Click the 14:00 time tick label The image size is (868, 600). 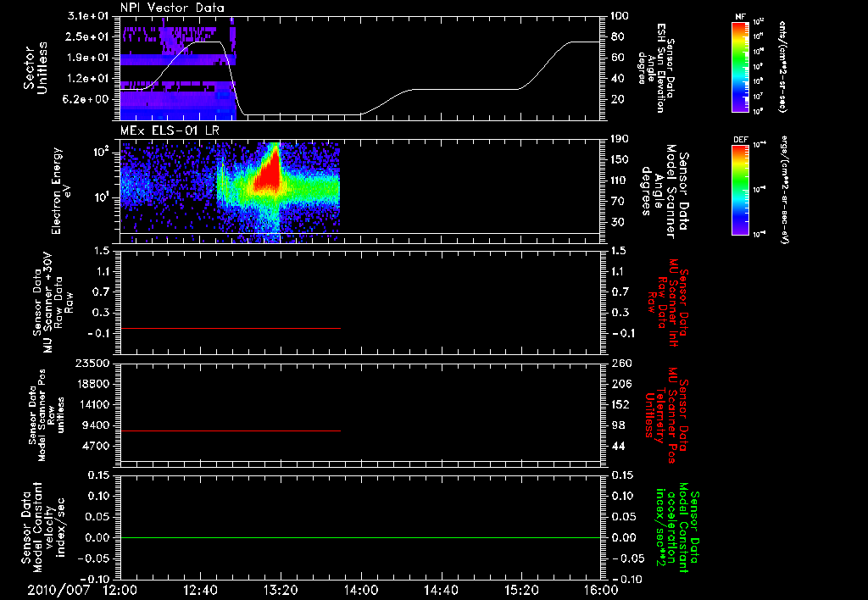(361, 590)
